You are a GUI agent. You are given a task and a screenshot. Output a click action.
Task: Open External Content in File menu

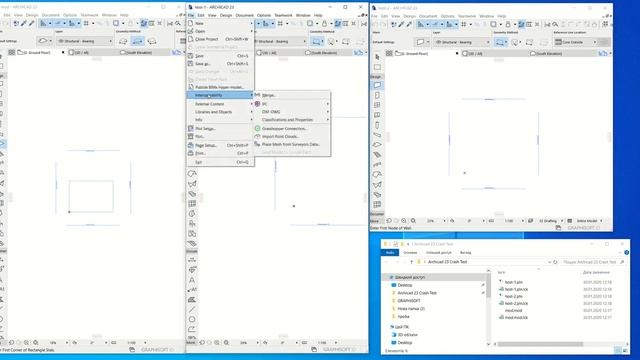[x=220, y=104]
